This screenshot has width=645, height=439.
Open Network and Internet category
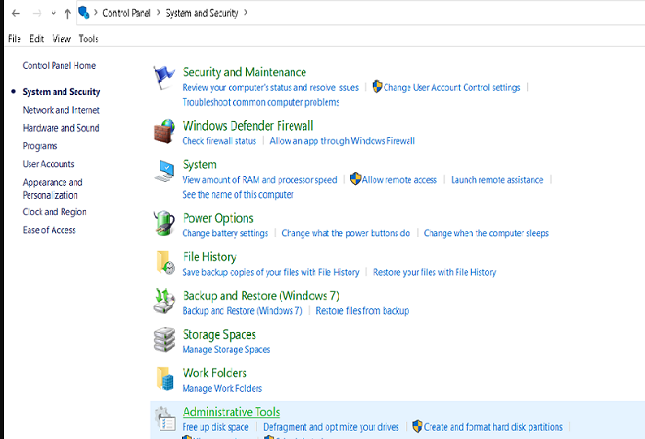tap(61, 110)
